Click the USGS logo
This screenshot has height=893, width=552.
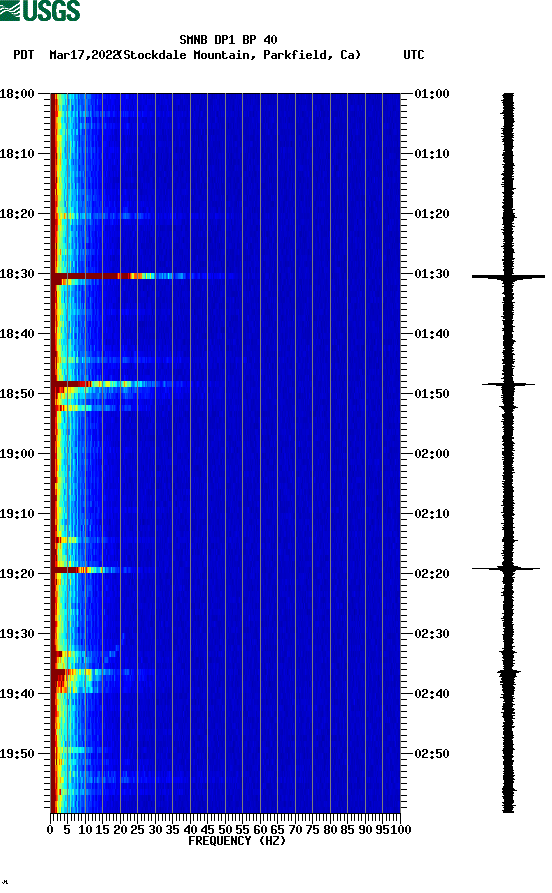pos(40,11)
